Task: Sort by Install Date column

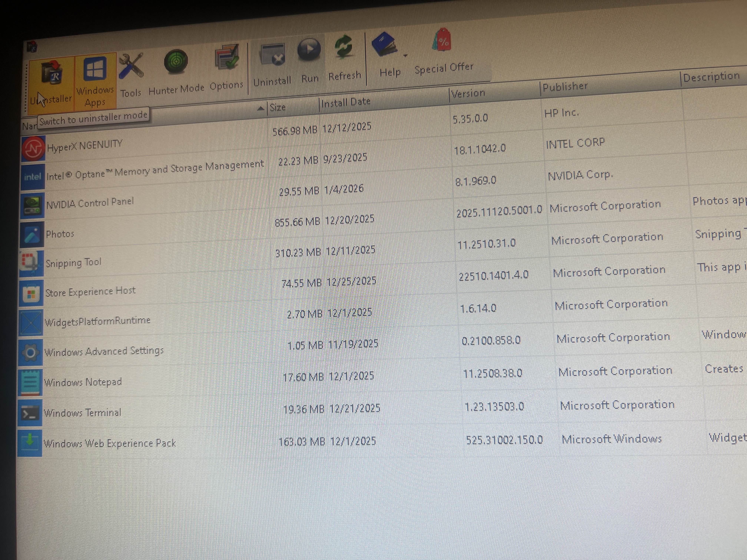Action: [x=346, y=102]
